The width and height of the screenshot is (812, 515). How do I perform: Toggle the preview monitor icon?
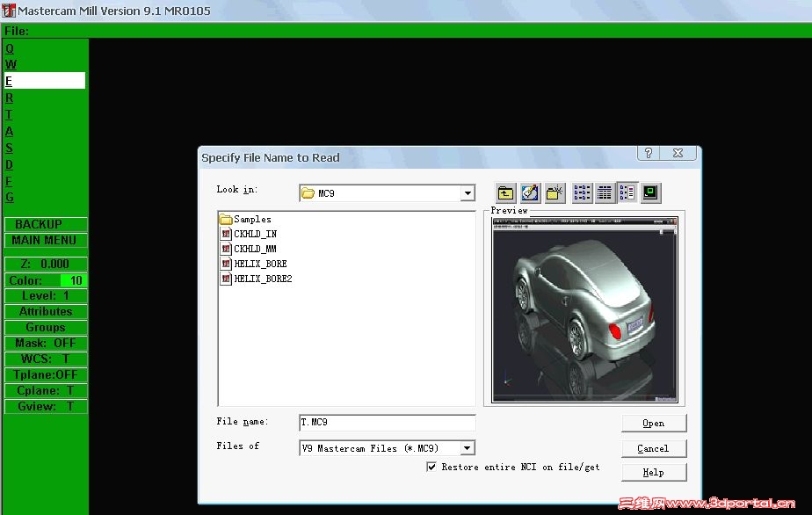[650, 192]
